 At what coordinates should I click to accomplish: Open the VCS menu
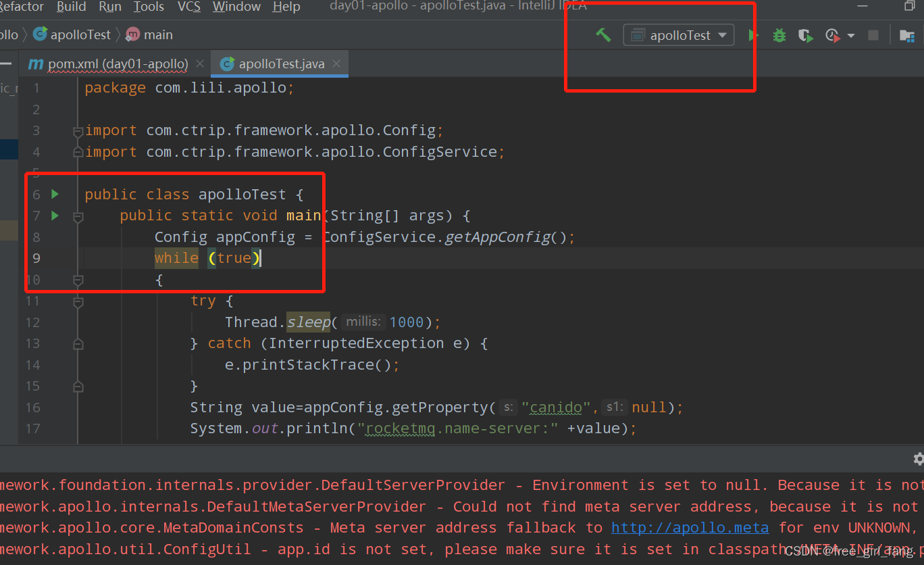tap(189, 7)
